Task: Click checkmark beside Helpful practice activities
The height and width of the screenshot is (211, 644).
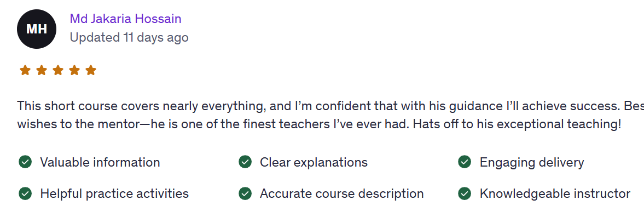Action: (x=26, y=193)
